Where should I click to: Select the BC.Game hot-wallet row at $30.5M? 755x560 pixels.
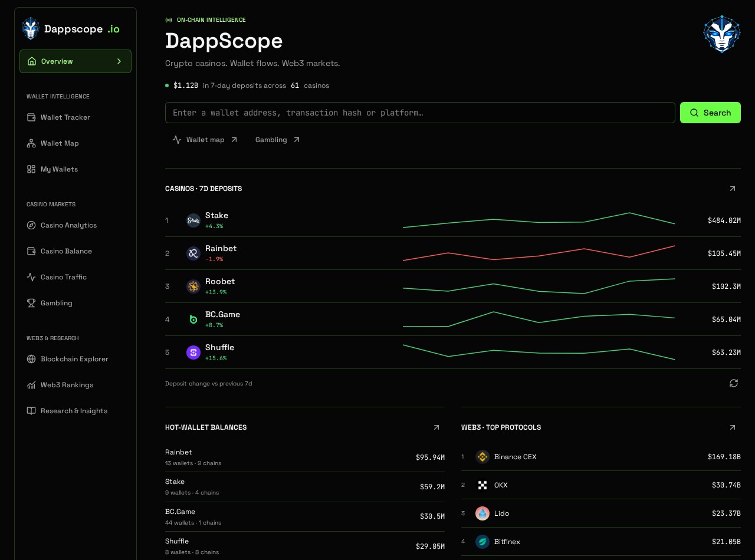click(x=305, y=516)
